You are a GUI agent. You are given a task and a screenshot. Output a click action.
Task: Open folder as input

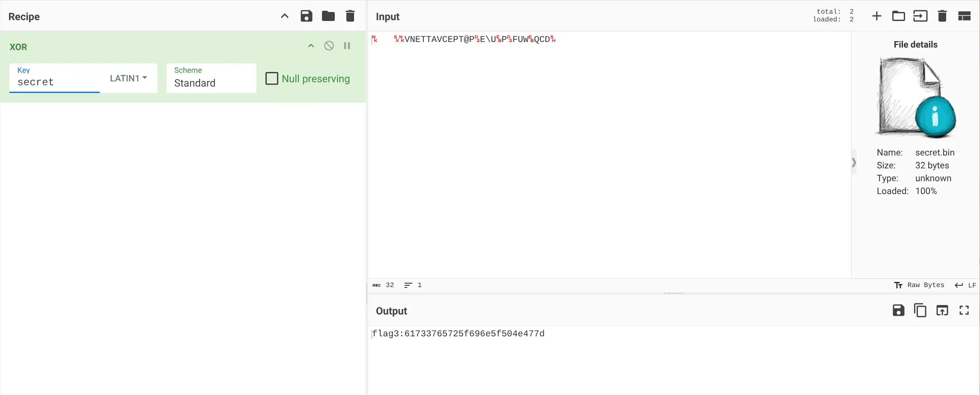point(898,16)
